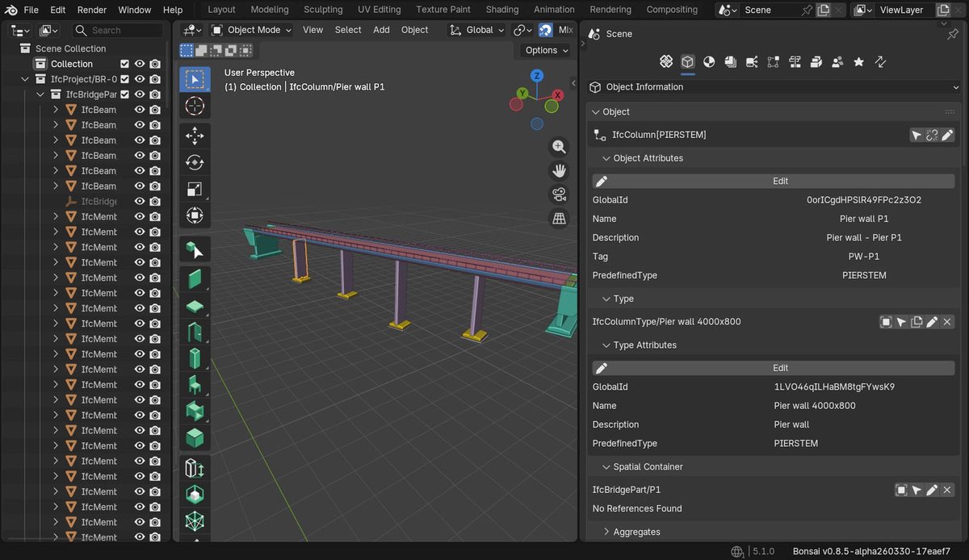This screenshot has height=560, width=969.
Task: Click the zoom magnifier in viewport
Action: (559, 147)
